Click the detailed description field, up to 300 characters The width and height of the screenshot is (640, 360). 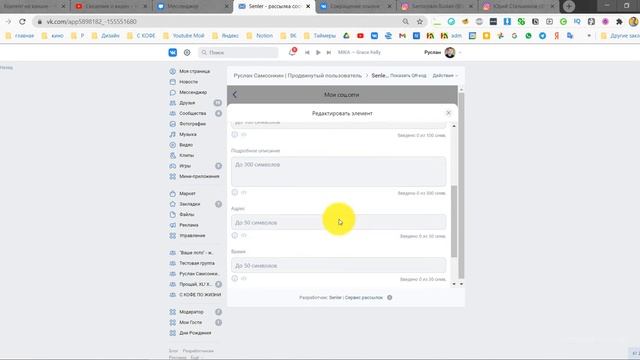[338, 171]
